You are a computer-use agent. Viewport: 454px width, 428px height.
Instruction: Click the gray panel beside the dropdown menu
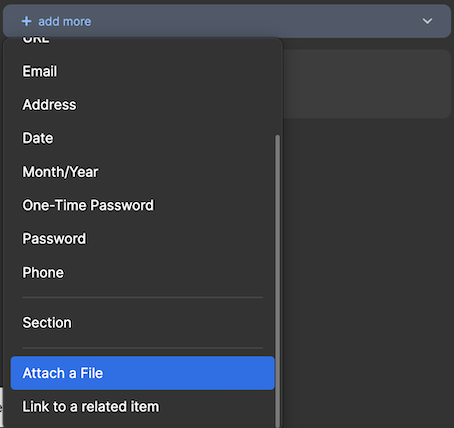tap(367, 84)
